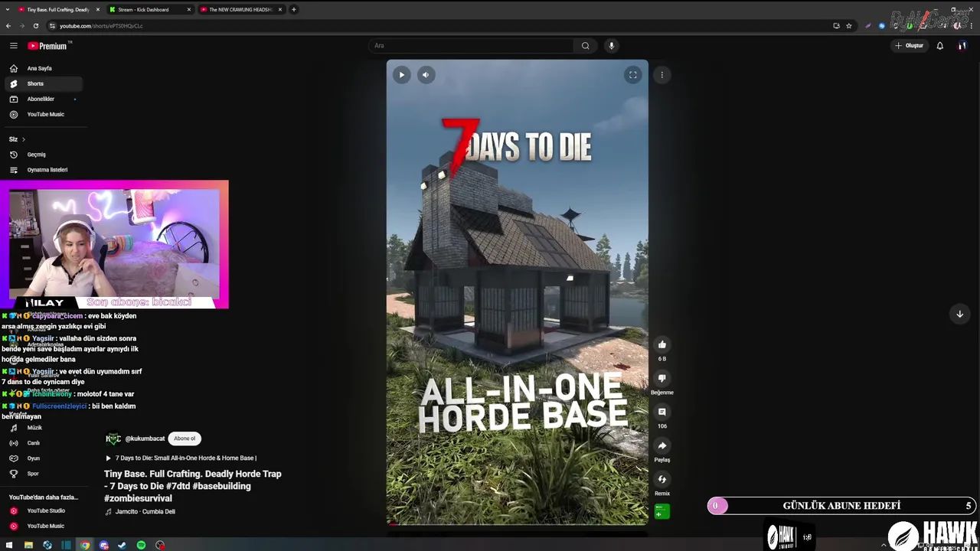Viewport: 980px width, 551px height.
Task: Go to next Short with down arrow
Action: point(959,314)
